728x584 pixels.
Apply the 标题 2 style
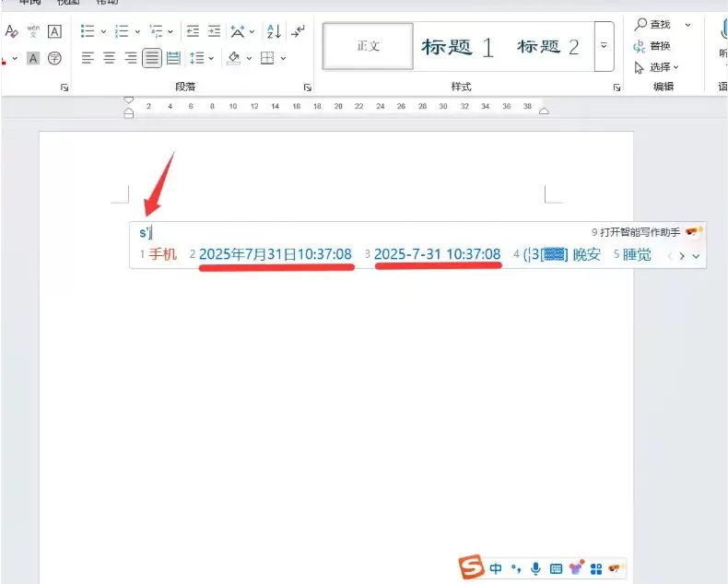[x=548, y=47]
